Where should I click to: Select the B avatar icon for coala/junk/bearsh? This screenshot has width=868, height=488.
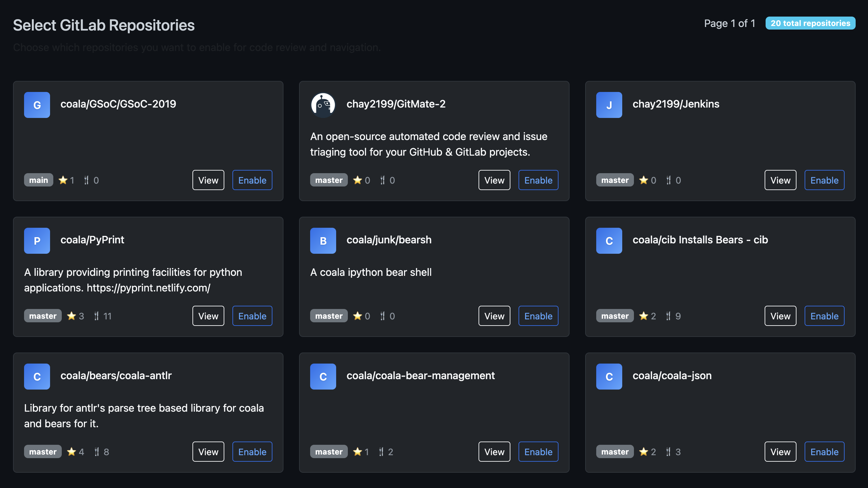[323, 240]
